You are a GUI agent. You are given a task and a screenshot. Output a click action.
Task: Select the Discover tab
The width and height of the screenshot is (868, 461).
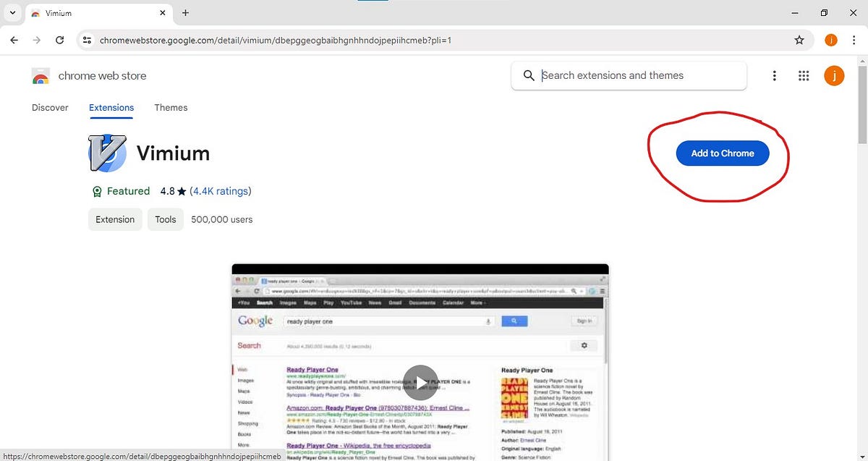pos(50,107)
